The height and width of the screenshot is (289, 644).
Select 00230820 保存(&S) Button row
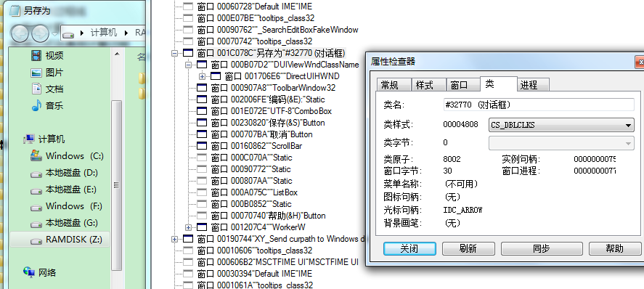268,123
